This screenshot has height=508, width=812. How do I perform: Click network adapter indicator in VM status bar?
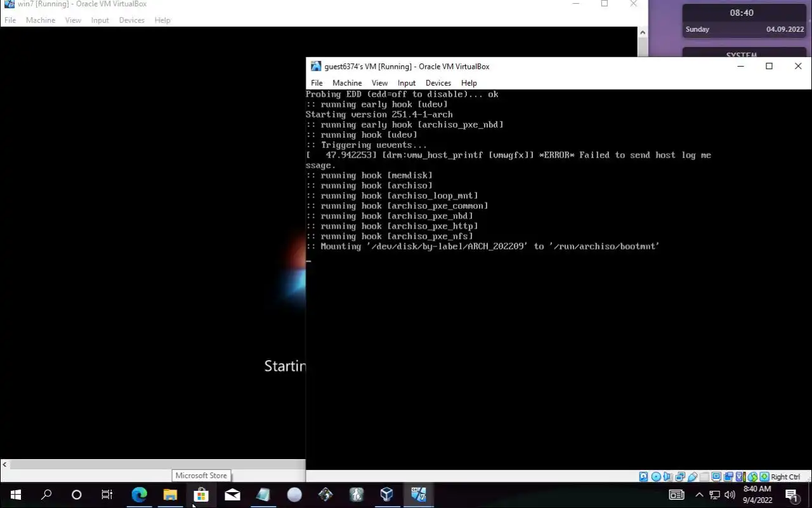click(680, 476)
